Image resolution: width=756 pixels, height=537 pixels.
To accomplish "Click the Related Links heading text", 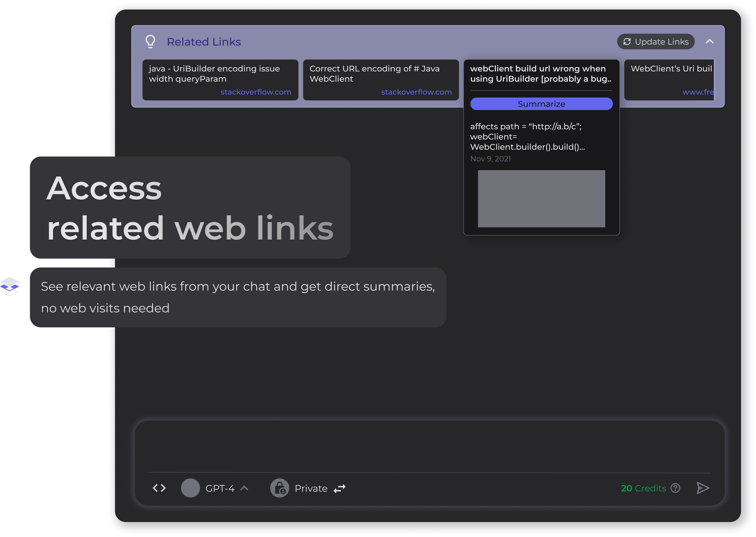I will 204,42.
